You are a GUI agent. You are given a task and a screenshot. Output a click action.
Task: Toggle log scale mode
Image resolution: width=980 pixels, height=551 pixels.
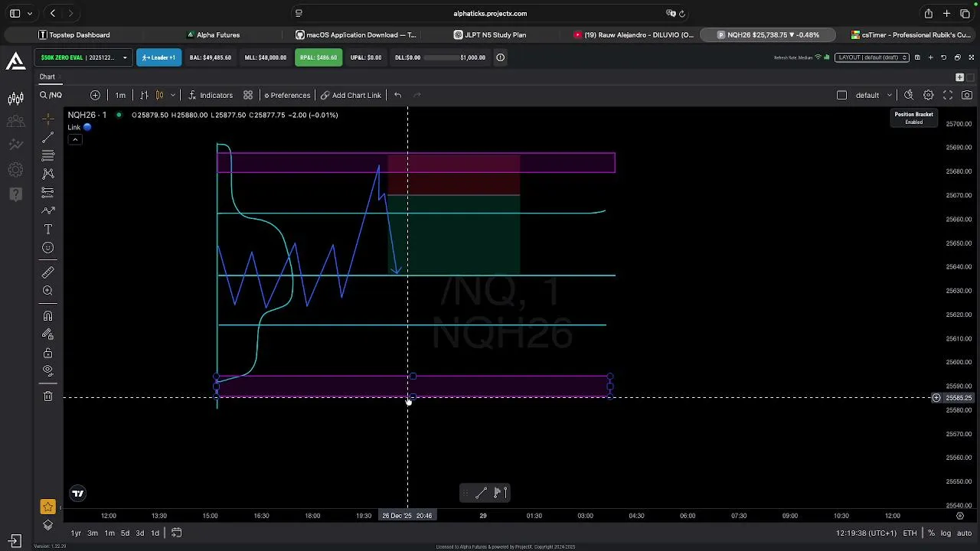click(946, 533)
